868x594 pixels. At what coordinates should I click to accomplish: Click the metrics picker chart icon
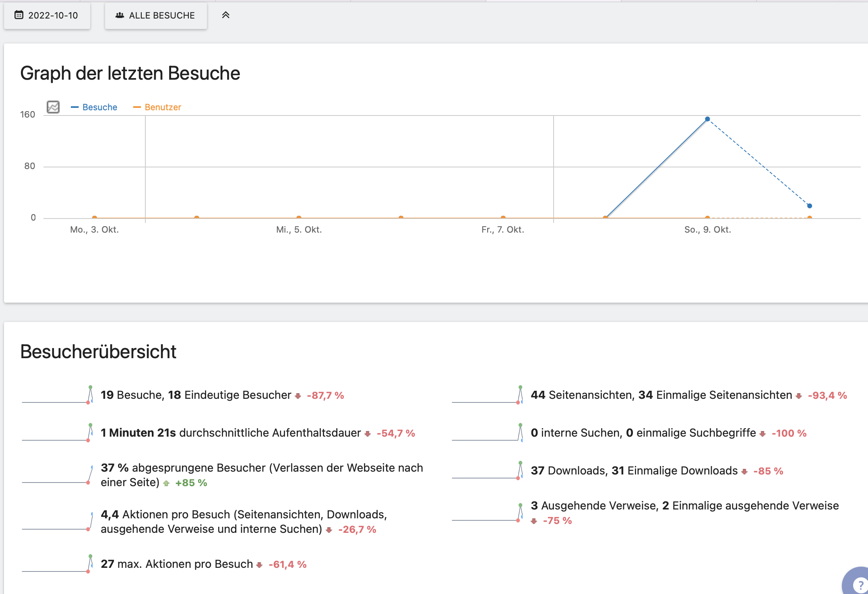pos(53,107)
